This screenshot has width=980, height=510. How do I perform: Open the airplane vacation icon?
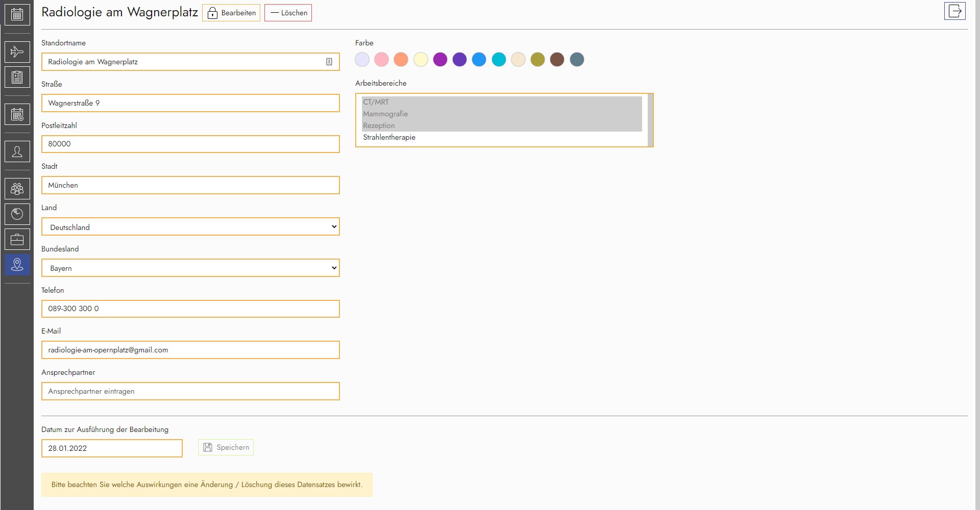17,52
